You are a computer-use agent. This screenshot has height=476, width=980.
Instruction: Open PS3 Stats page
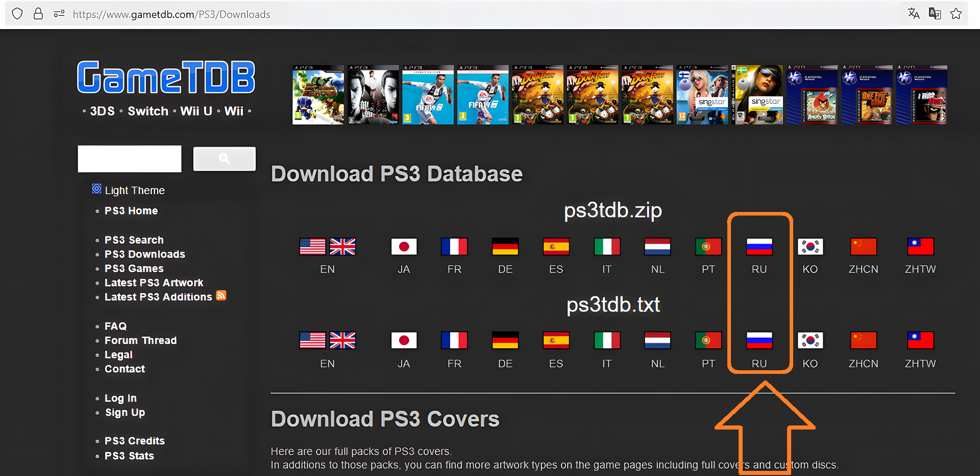pyautogui.click(x=129, y=456)
